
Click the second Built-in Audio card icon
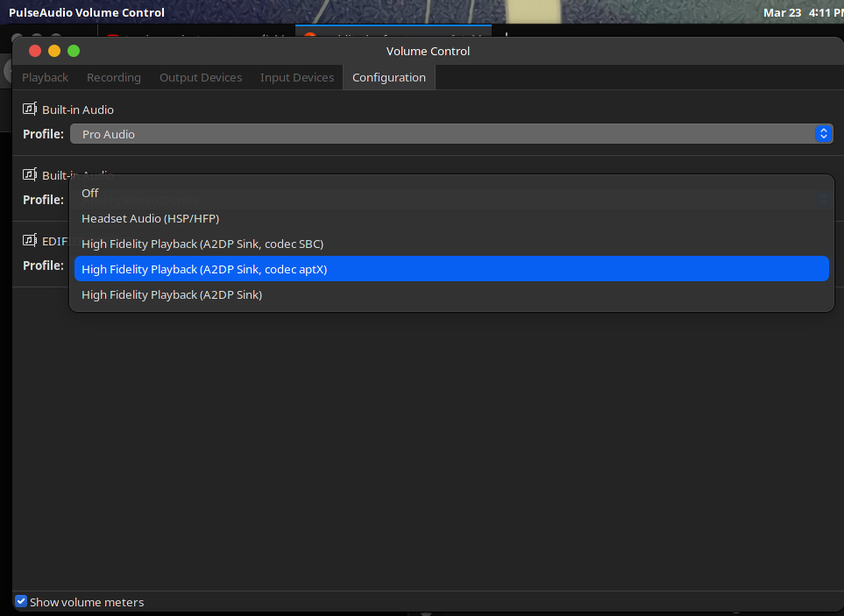click(x=30, y=175)
